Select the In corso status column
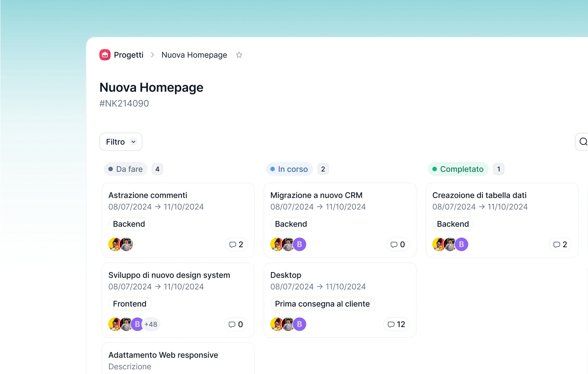 point(289,169)
